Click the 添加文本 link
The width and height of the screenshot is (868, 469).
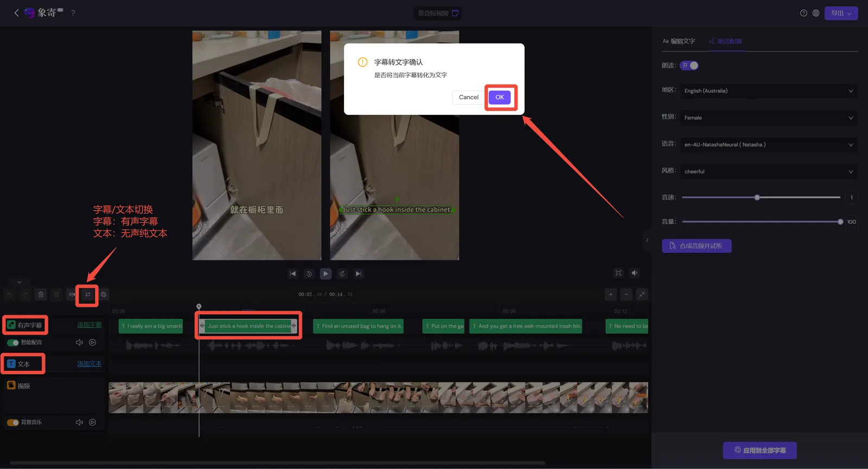[x=90, y=364]
